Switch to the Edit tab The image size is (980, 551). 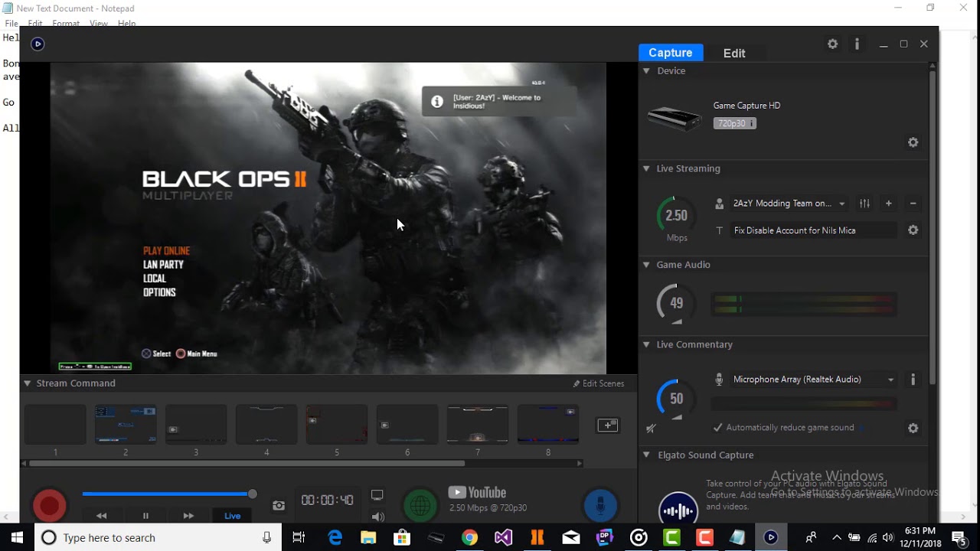(734, 53)
